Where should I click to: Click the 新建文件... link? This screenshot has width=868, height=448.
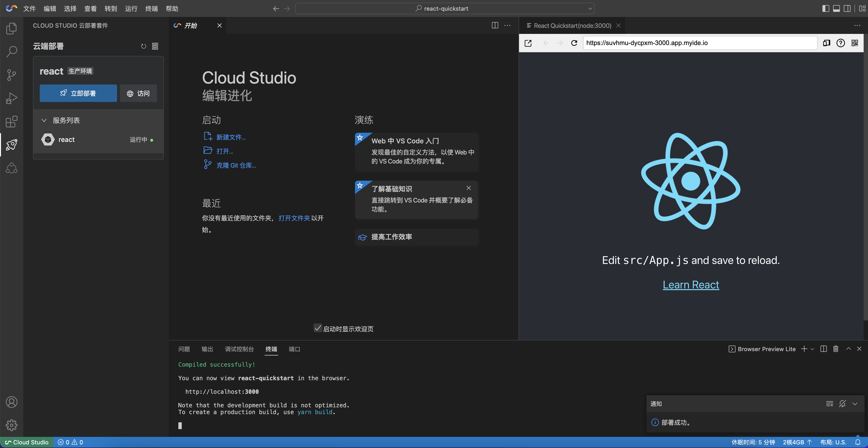click(231, 137)
